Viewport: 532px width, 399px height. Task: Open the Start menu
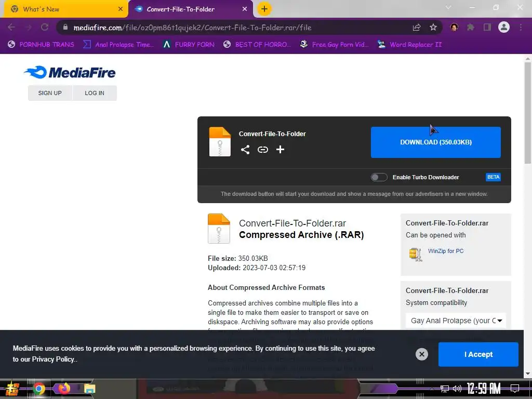(x=12, y=389)
